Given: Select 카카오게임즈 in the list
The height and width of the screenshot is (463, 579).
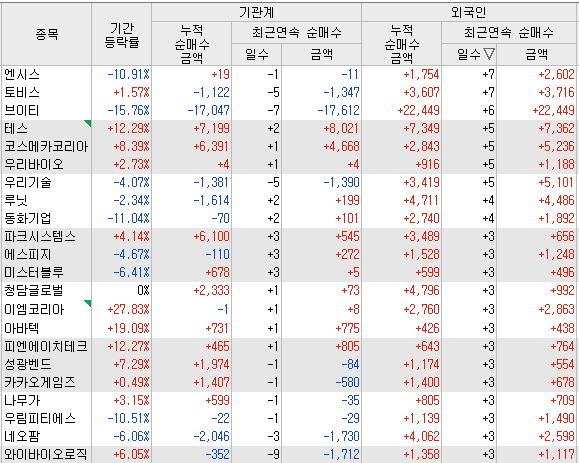Looking at the screenshot, I should [40, 382].
